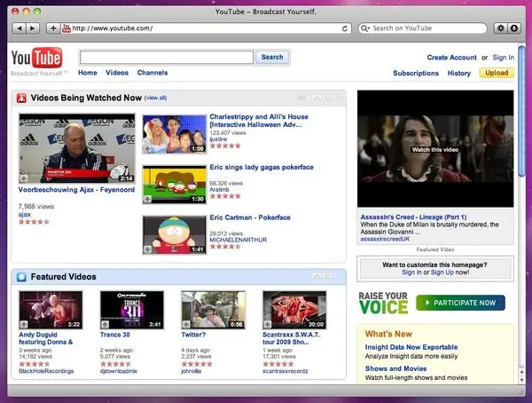Go forward with the browser forward arrow
Screen dimensions: 532x403
(33, 28)
